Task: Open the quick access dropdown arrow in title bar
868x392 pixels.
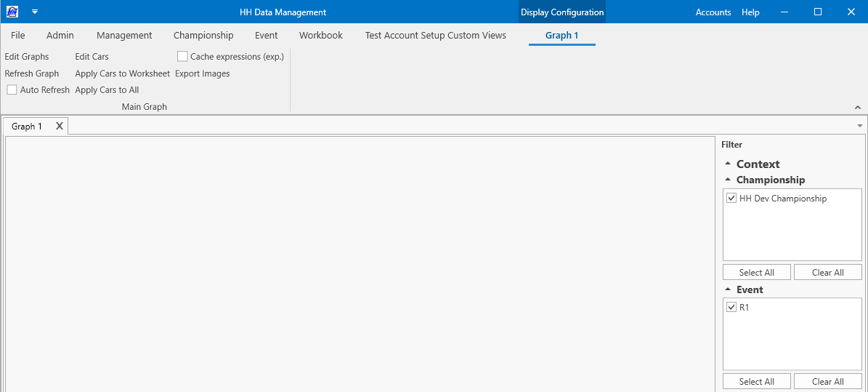Action: click(x=35, y=12)
